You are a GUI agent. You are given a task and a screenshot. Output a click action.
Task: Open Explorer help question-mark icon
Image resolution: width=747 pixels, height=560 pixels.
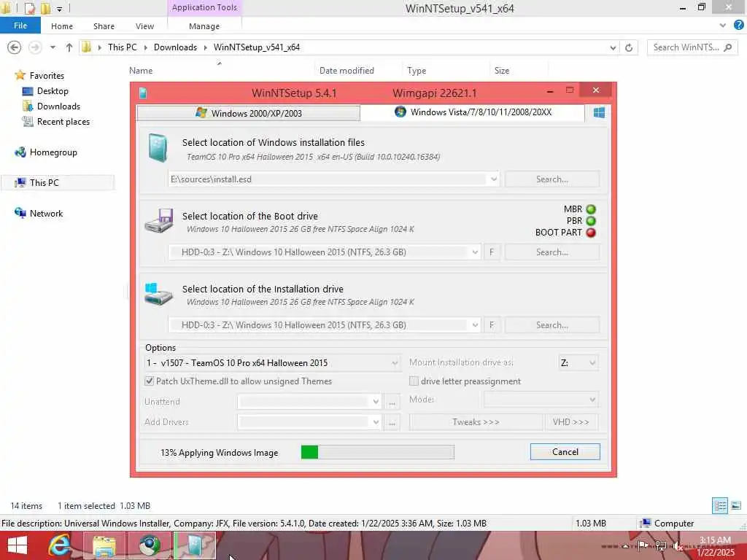(738, 26)
